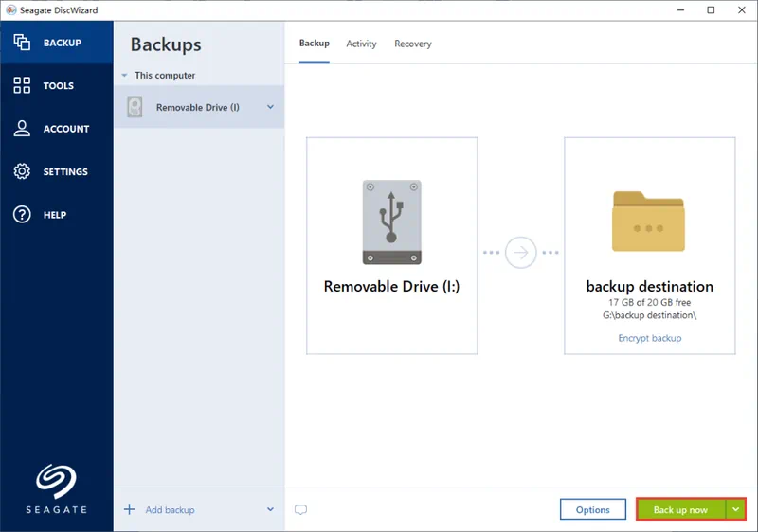The width and height of the screenshot is (758, 532).
Task: Click the USB removable drive source icon
Action: click(x=391, y=222)
